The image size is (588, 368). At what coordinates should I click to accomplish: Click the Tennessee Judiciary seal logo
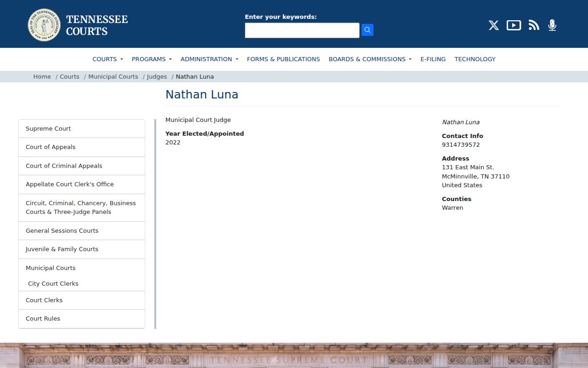click(x=44, y=25)
